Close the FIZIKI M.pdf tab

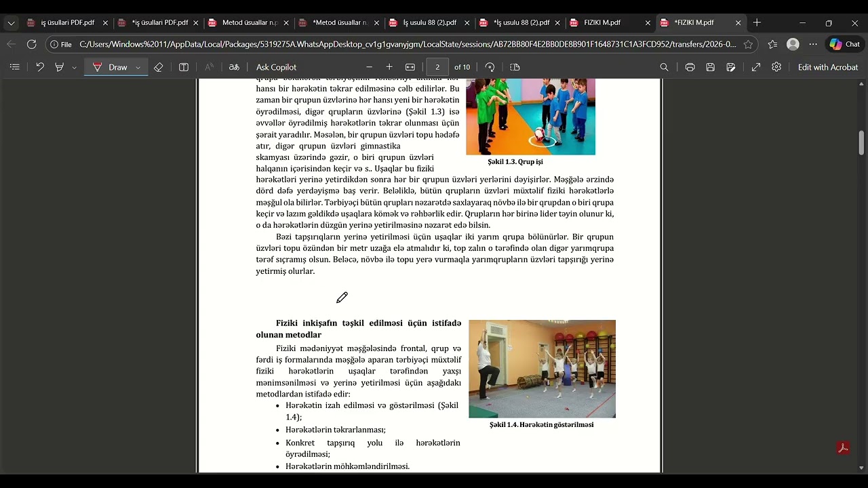click(x=648, y=22)
